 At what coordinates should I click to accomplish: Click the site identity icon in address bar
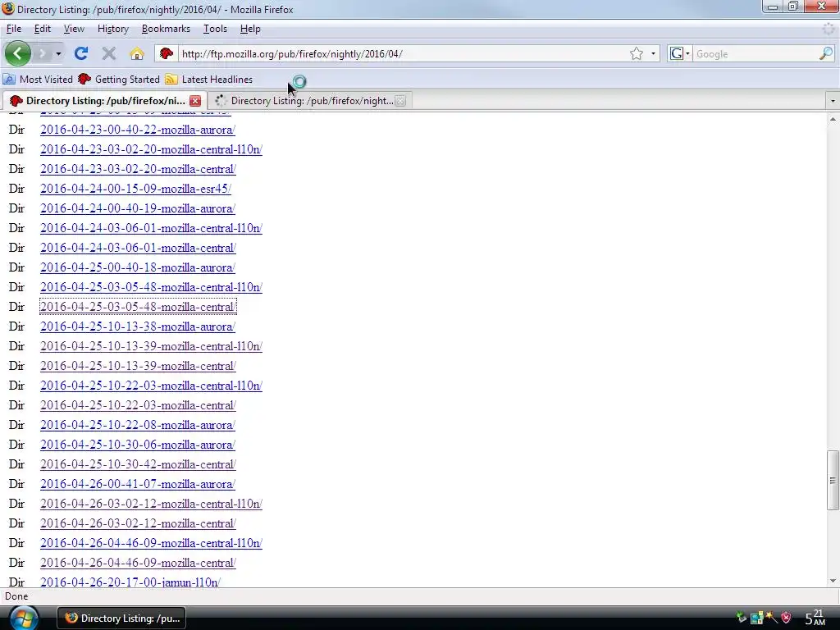[x=166, y=53]
